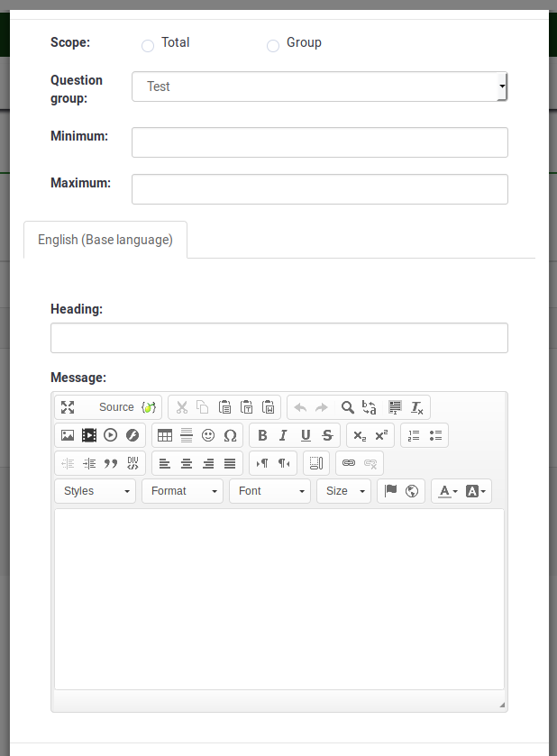
Task: Apply strikethrough formatting
Action: (327, 435)
